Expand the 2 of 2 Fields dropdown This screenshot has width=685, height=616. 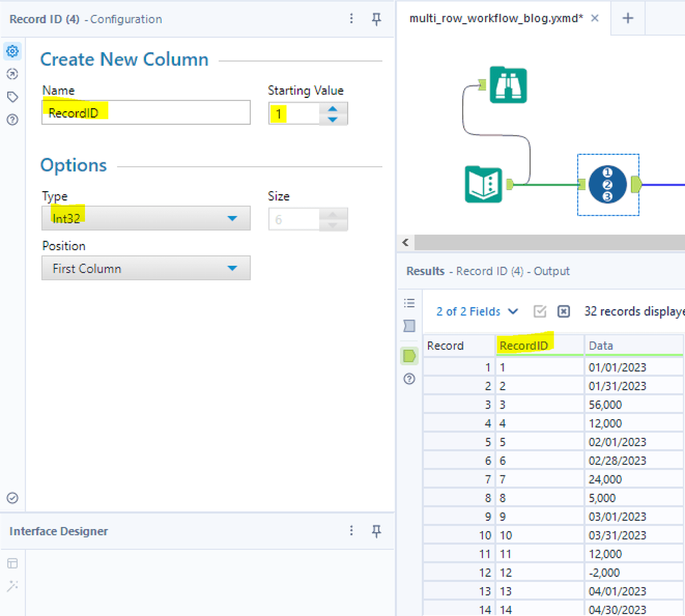(477, 312)
